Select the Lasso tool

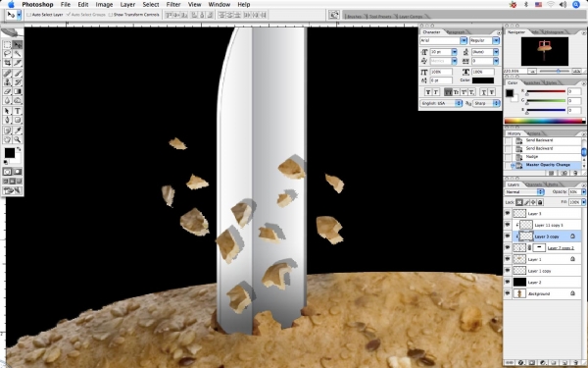[8, 54]
